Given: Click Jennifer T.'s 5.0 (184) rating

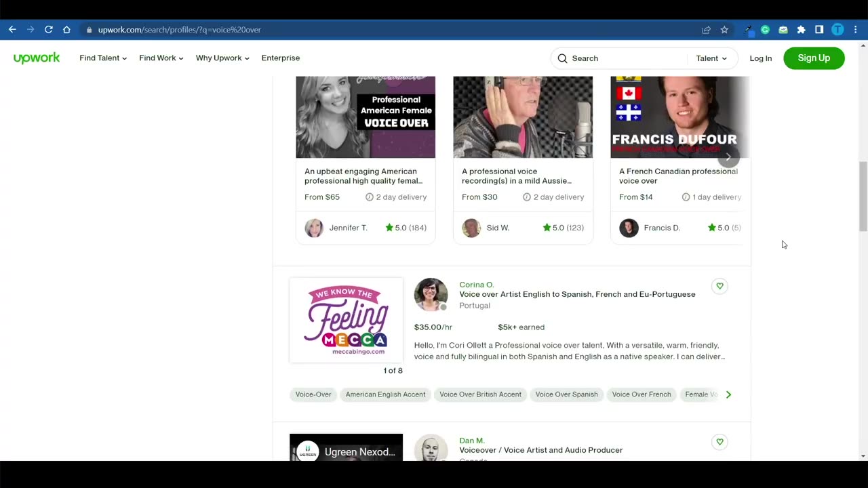Looking at the screenshot, I should (406, 228).
